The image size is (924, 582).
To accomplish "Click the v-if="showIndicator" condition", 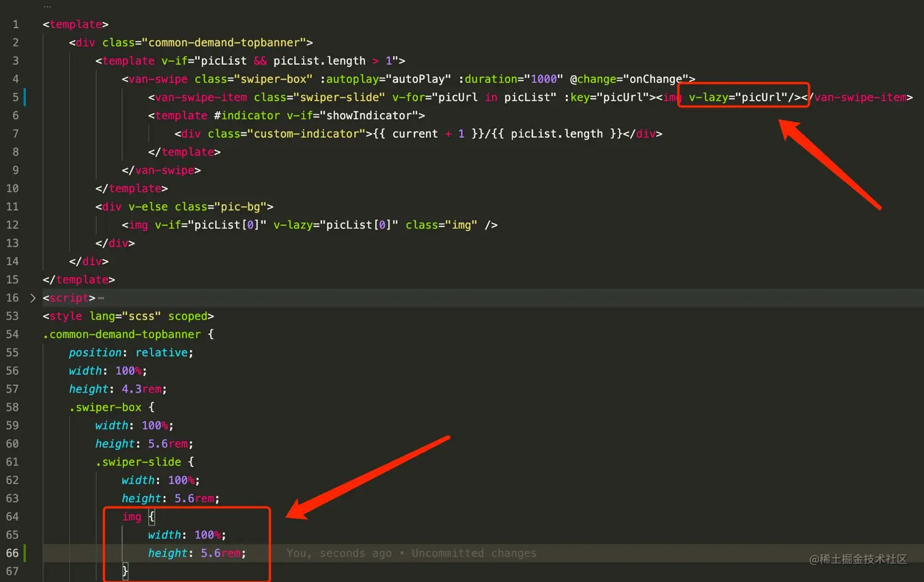I will tap(353, 115).
